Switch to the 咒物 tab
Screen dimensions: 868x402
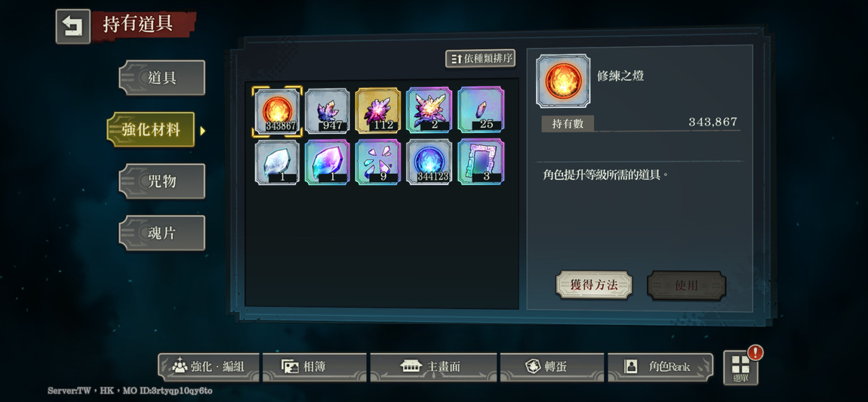click(162, 181)
